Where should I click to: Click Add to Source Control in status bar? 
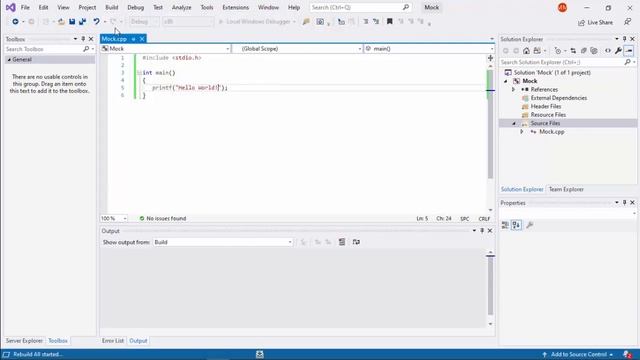pos(578,355)
